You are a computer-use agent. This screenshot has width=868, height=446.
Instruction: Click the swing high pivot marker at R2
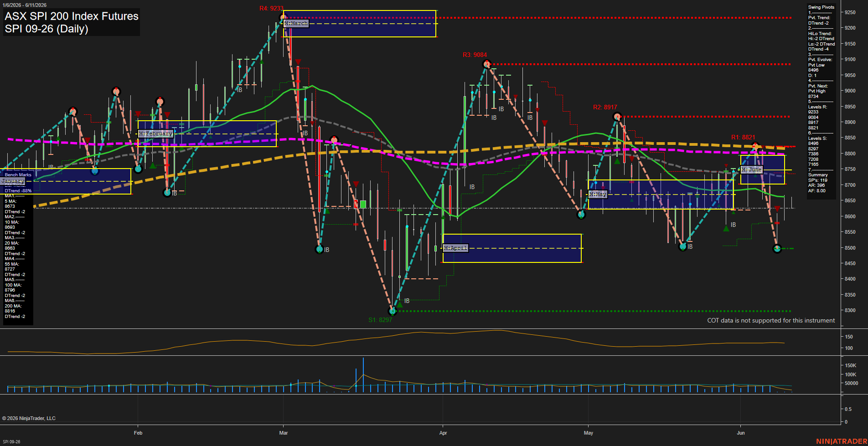[x=617, y=117]
